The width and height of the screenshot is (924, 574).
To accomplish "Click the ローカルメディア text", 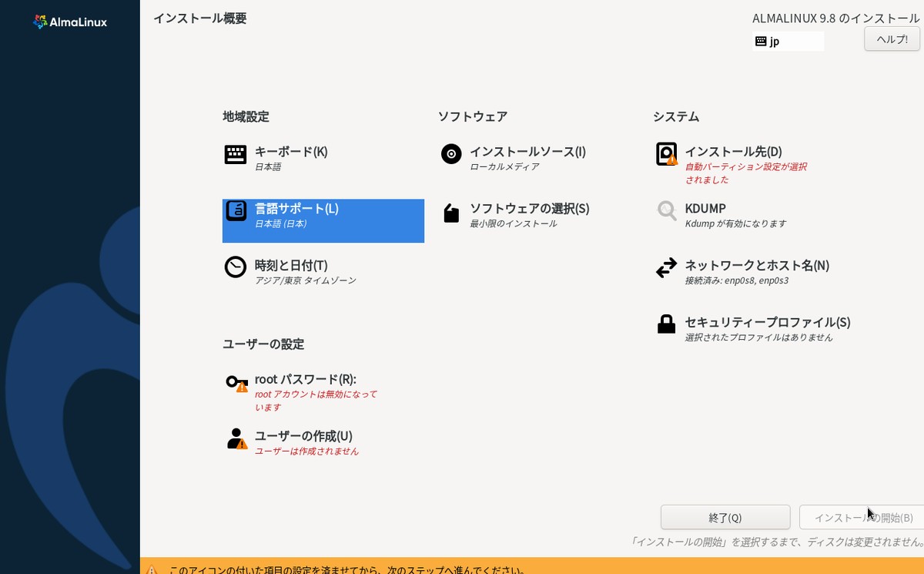I will [x=504, y=166].
